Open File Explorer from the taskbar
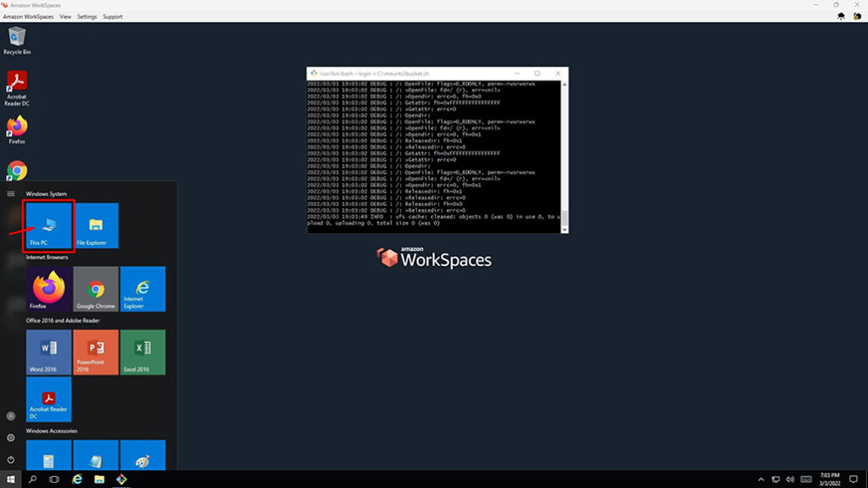 (99, 480)
